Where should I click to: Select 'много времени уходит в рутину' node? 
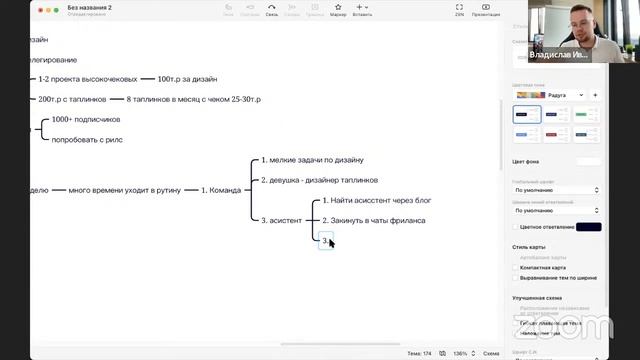(124, 190)
